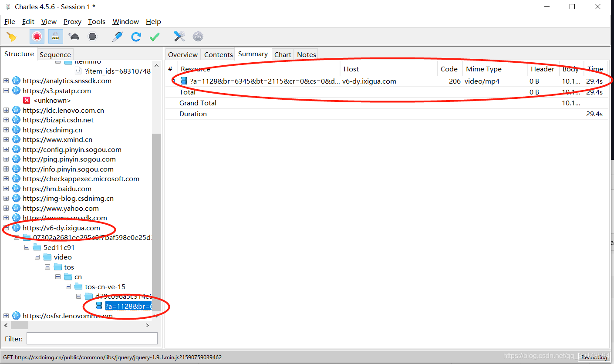Screen dimensions: 614x364
Task: Select http://info.pinyin.sogou.com host
Action: click(68, 169)
